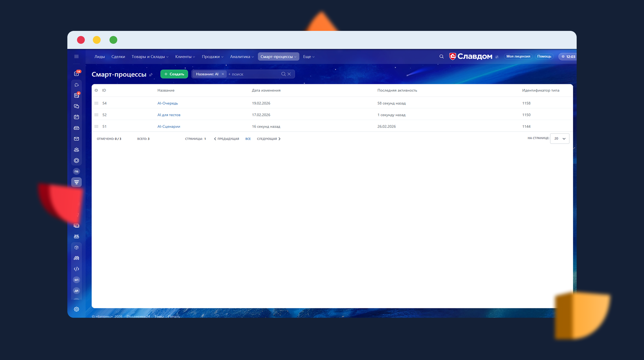The image size is (644, 360).
Task: Open the AI-Очередь smart process link
Action: [x=167, y=103]
